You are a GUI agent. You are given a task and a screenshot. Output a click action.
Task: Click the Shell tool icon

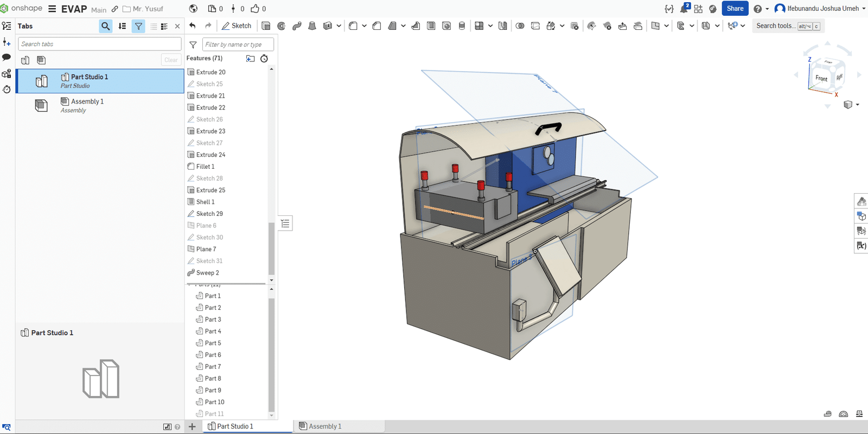click(x=431, y=25)
